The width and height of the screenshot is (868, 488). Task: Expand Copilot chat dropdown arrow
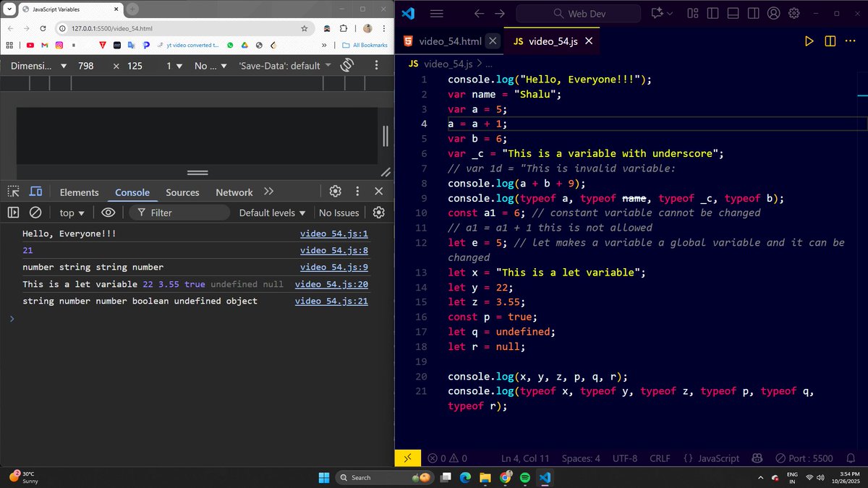(669, 14)
